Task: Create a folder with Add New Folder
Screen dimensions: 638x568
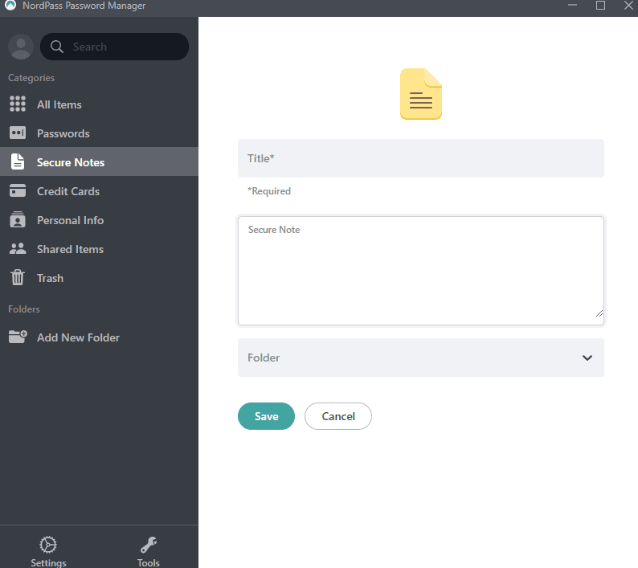Action: tap(99, 337)
